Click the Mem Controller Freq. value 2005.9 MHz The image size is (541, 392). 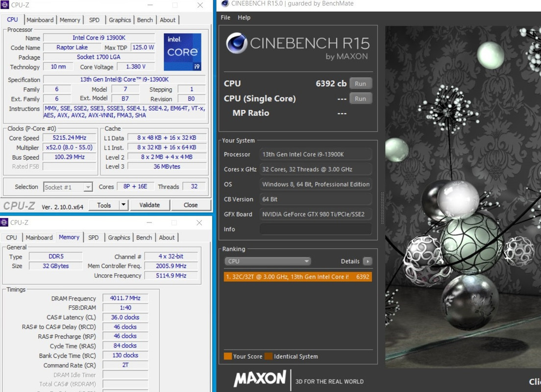click(x=171, y=266)
